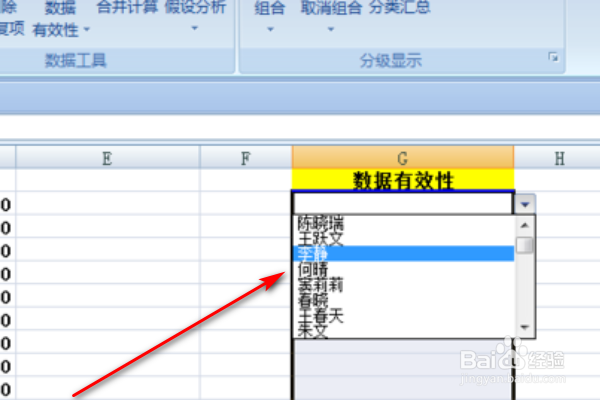The height and width of the screenshot is (400, 600).
Task: Select column F header
Action: pos(246,157)
